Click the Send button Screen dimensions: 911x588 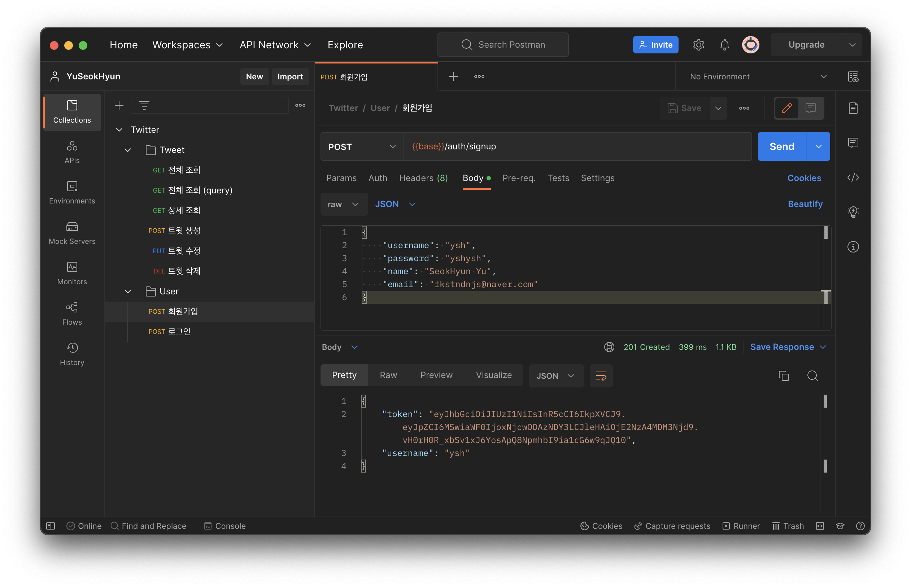coord(781,146)
